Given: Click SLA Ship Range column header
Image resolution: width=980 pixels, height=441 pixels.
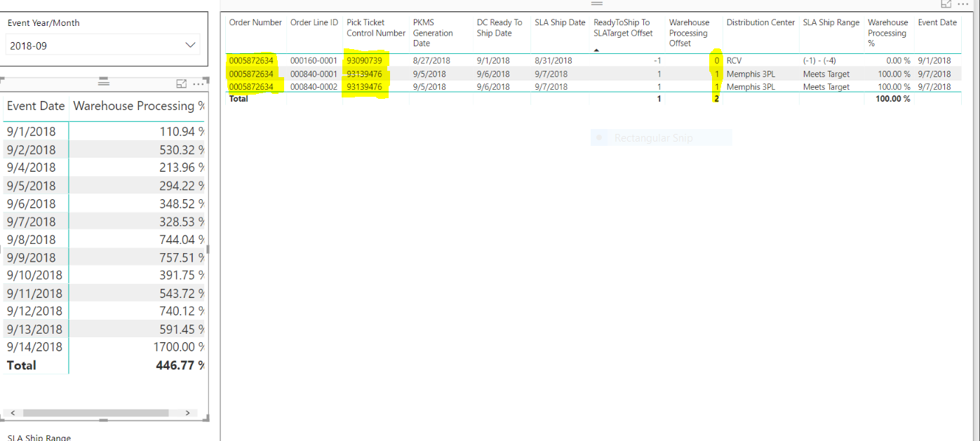Looking at the screenshot, I should 831,22.
